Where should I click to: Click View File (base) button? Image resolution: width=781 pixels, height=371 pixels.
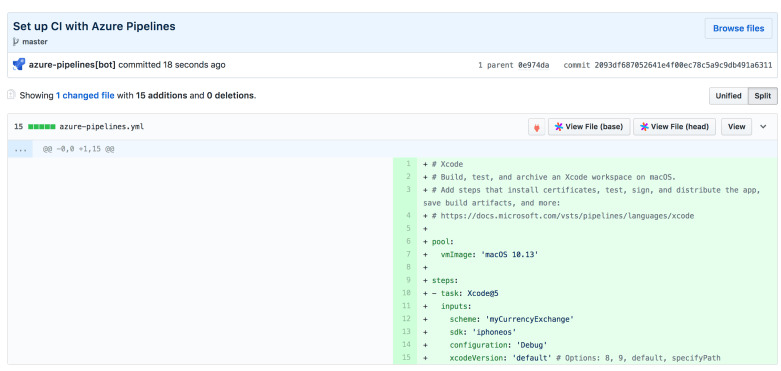coord(589,127)
